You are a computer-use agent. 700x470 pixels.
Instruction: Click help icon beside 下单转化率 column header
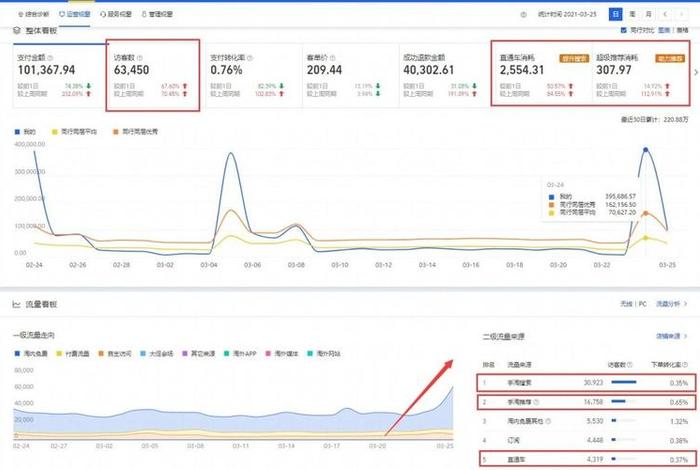point(685,365)
